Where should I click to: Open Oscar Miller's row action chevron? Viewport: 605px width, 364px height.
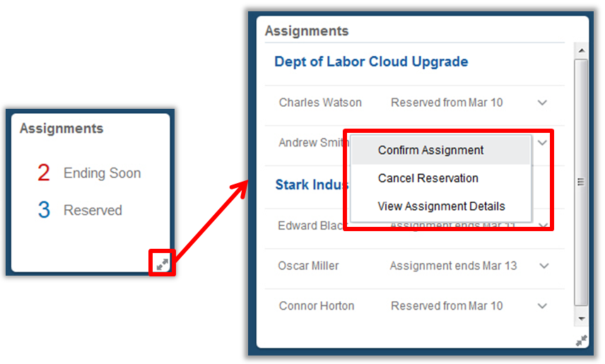pyautogui.click(x=544, y=266)
